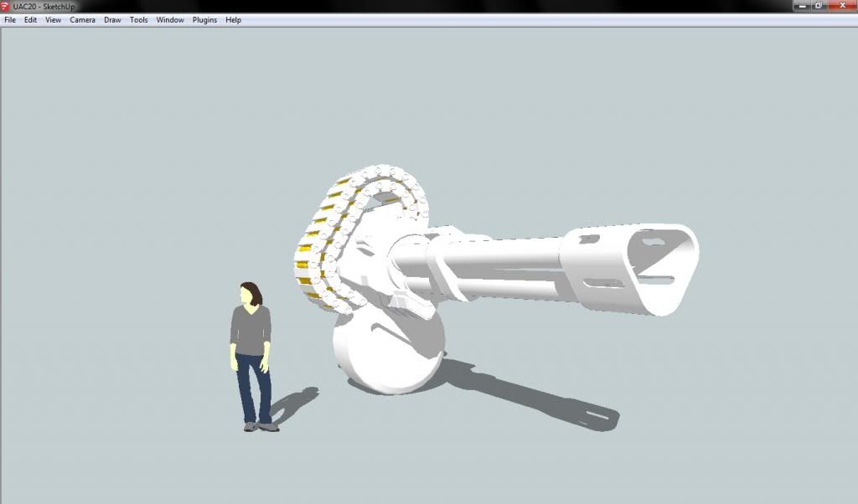Open the Camera menu
858x504 pixels.
click(82, 20)
